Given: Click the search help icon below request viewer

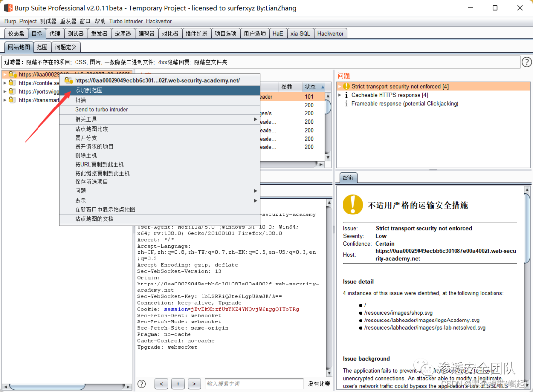Looking at the screenshot, I should tap(142, 384).
